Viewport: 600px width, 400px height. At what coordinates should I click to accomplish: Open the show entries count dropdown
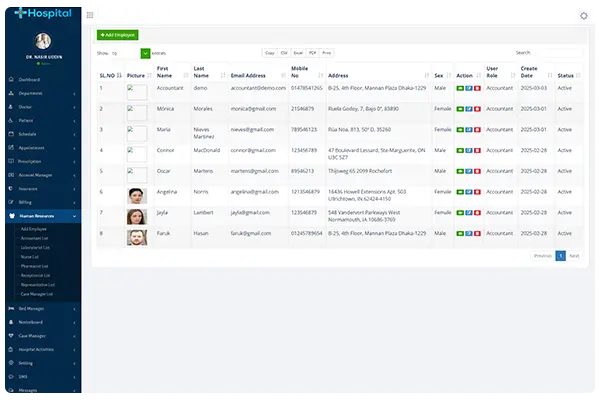(131, 52)
